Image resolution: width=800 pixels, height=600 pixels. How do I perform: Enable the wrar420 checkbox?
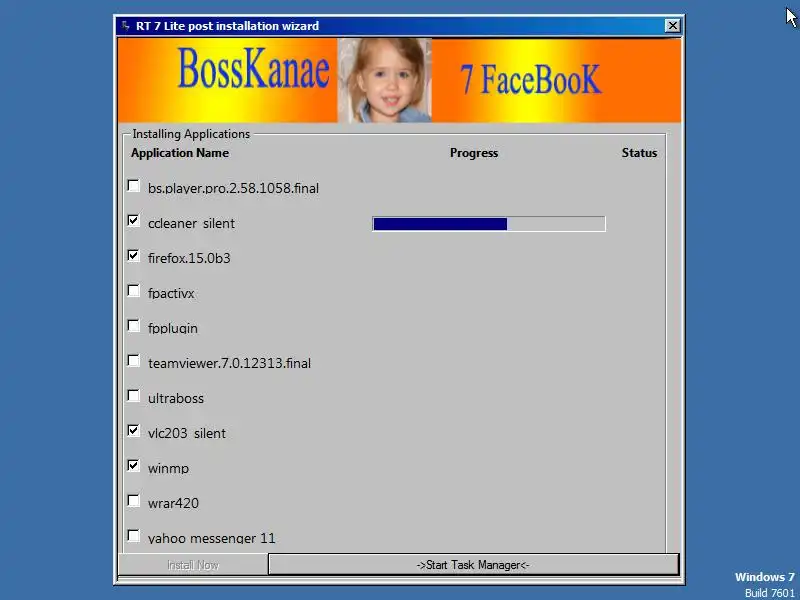(x=134, y=501)
